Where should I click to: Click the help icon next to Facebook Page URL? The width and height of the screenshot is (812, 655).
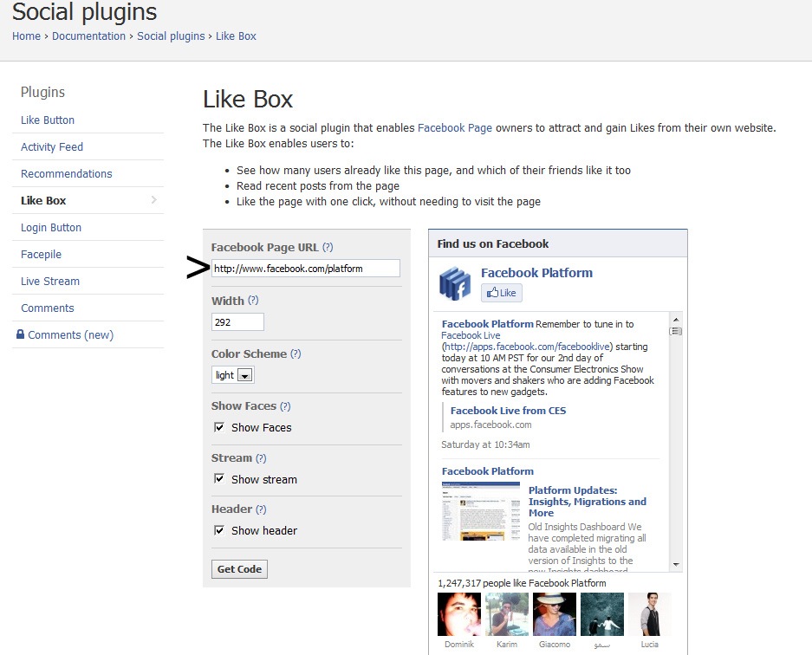[x=328, y=247]
